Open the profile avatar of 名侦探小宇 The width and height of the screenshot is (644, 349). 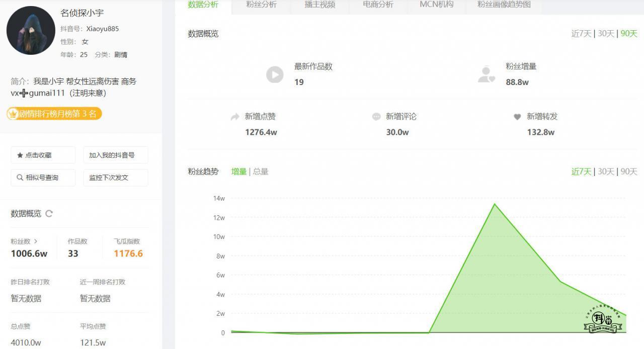31,31
